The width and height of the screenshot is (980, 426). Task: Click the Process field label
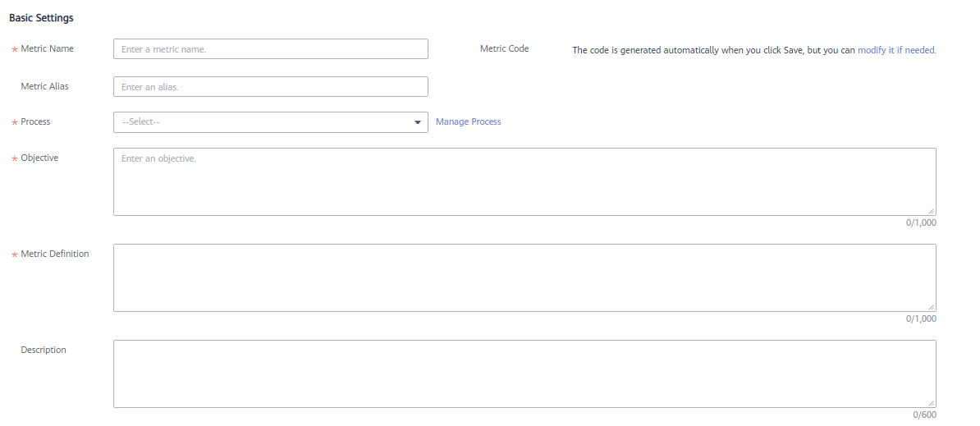click(x=35, y=121)
